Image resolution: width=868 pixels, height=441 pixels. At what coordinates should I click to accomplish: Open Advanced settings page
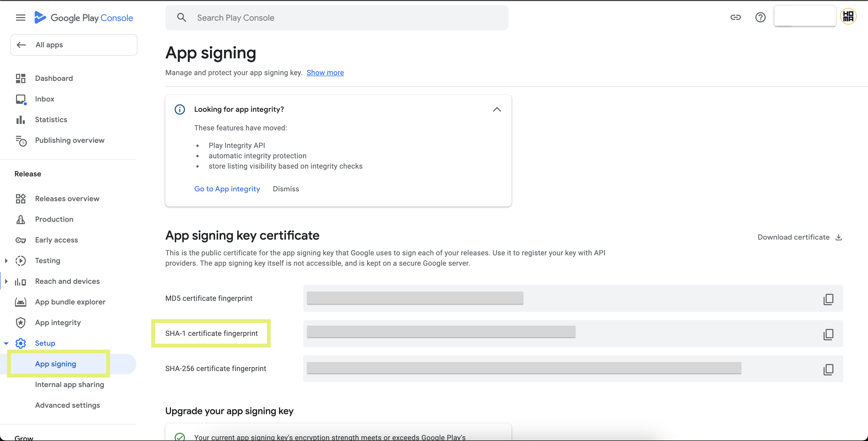coord(67,405)
